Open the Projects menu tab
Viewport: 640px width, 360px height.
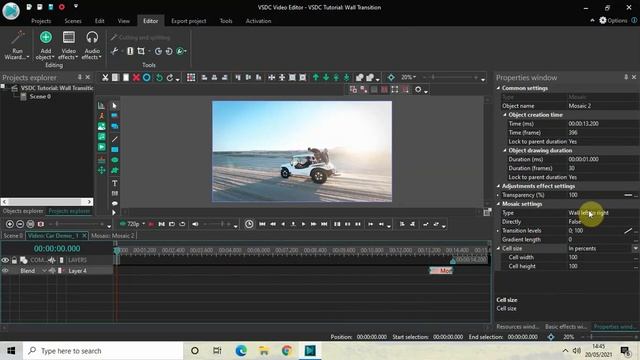pyautogui.click(x=41, y=21)
